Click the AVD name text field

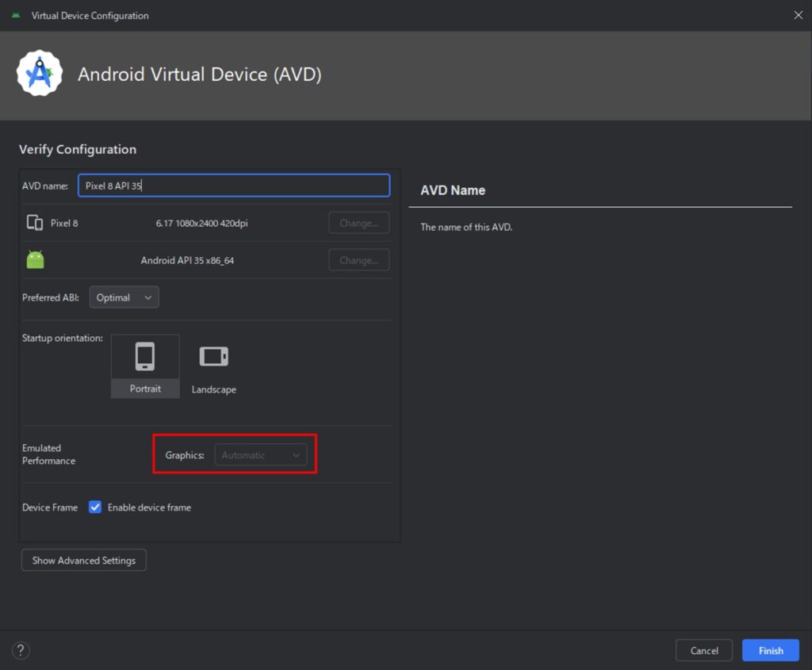[233, 186]
